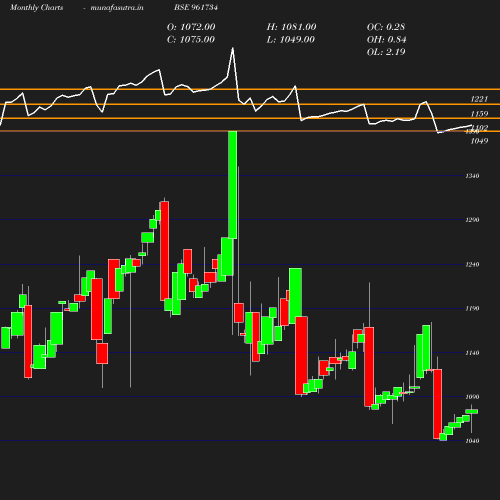Click the close value "C: 1075.00"
Viewport: 500px width, 500px height.
click(x=191, y=40)
